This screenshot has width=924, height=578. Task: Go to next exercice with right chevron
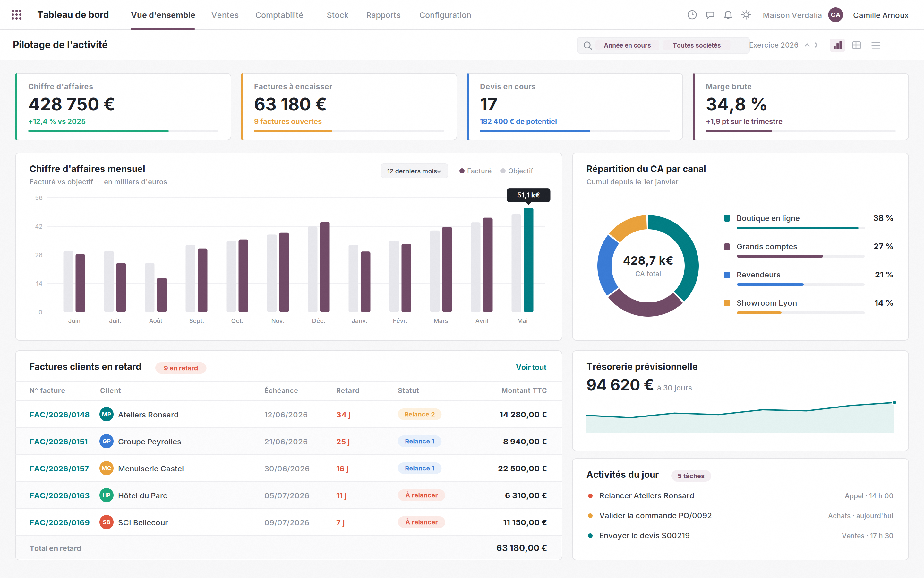pyautogui.click(x=816, y=45)
